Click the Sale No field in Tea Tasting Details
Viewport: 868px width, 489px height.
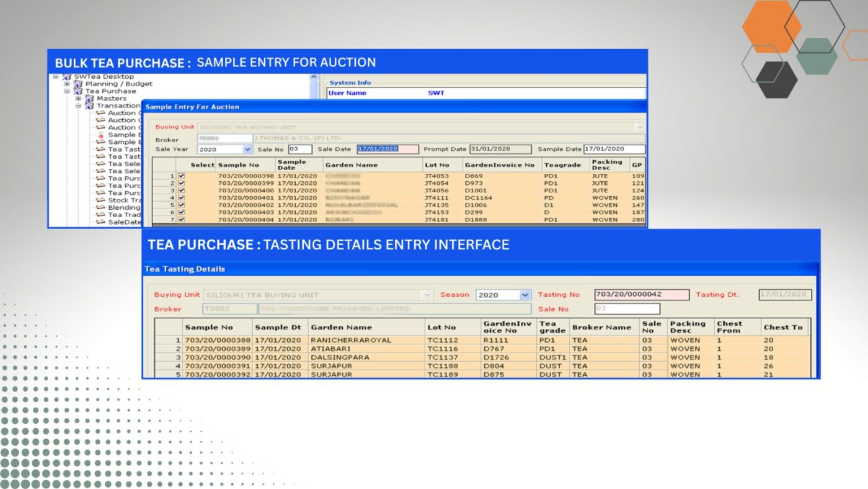tap(627, 308)
